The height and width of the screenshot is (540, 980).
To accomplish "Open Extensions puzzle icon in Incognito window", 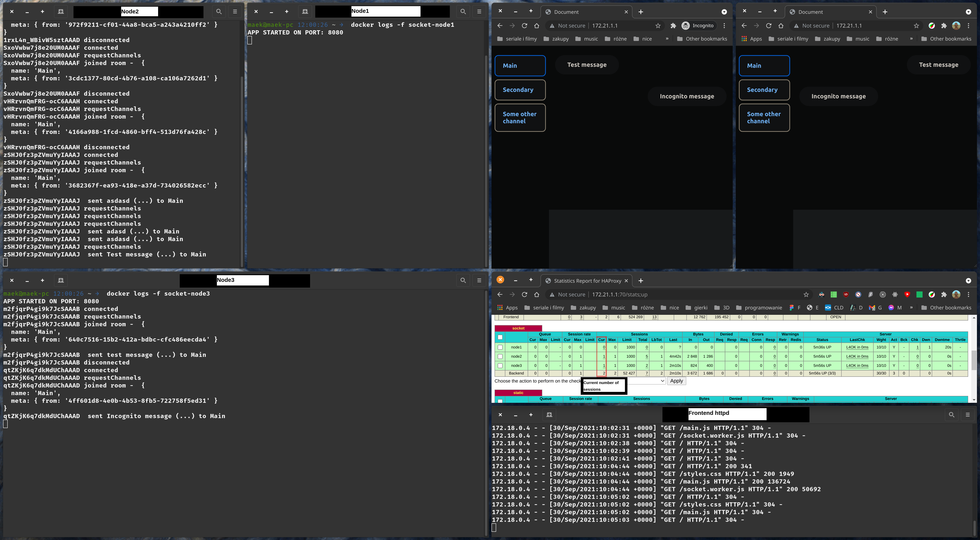I will pos(673,25).
